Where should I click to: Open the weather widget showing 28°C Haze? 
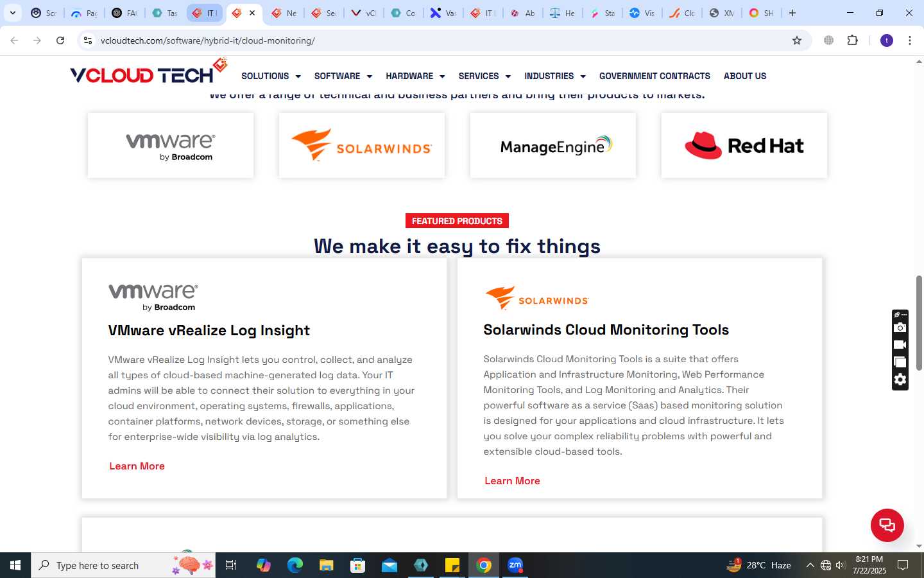click(x=758, y=565)
